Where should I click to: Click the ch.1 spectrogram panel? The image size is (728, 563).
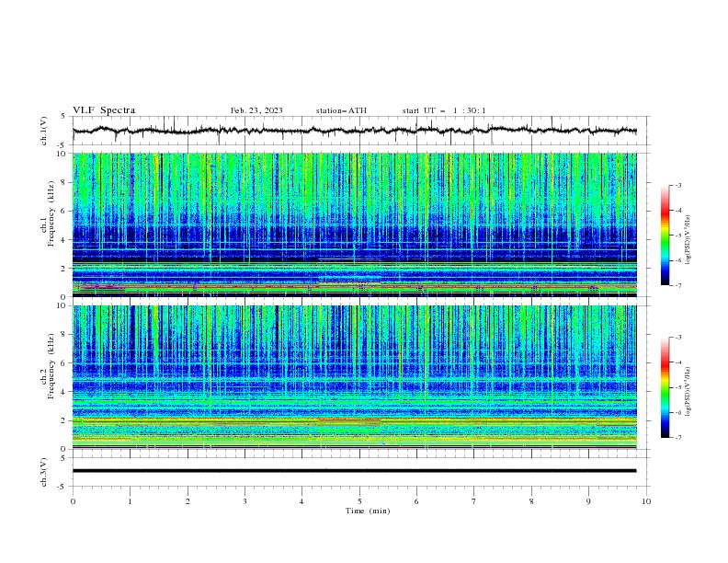[355, 224]
